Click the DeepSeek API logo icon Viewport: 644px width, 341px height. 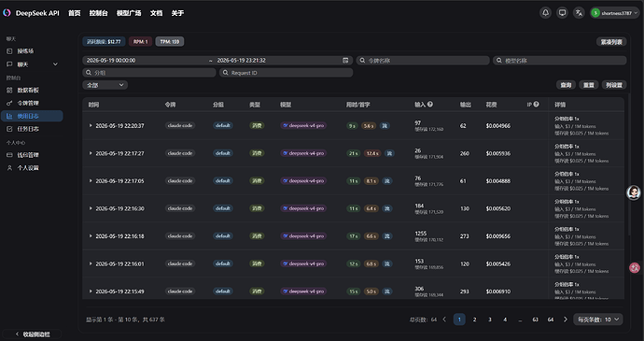[7, 13]
